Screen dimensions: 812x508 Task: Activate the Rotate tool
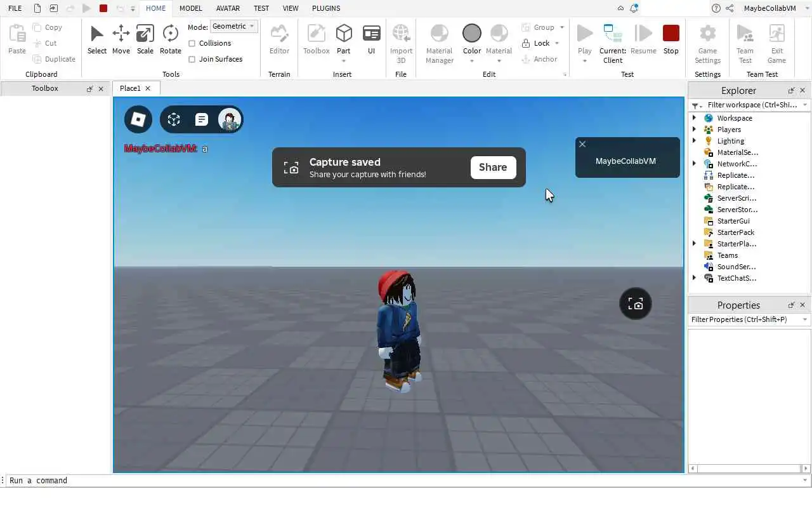(x=170, y=40)
